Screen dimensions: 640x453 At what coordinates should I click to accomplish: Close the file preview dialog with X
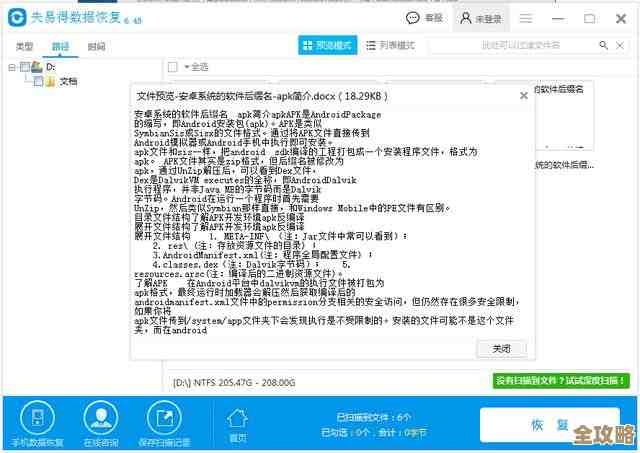coord(524,95)
